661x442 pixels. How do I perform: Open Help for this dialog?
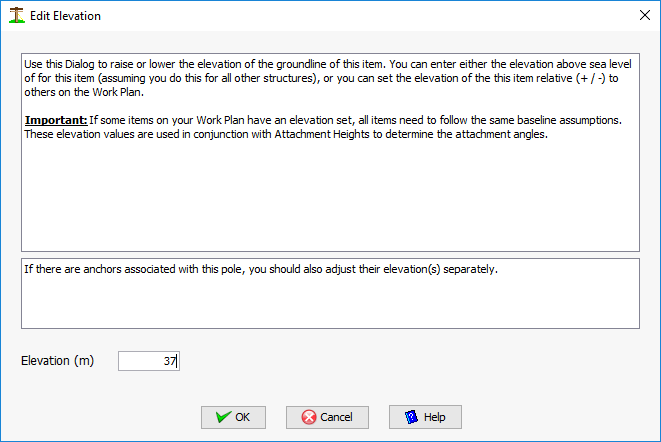coord(425,417)
